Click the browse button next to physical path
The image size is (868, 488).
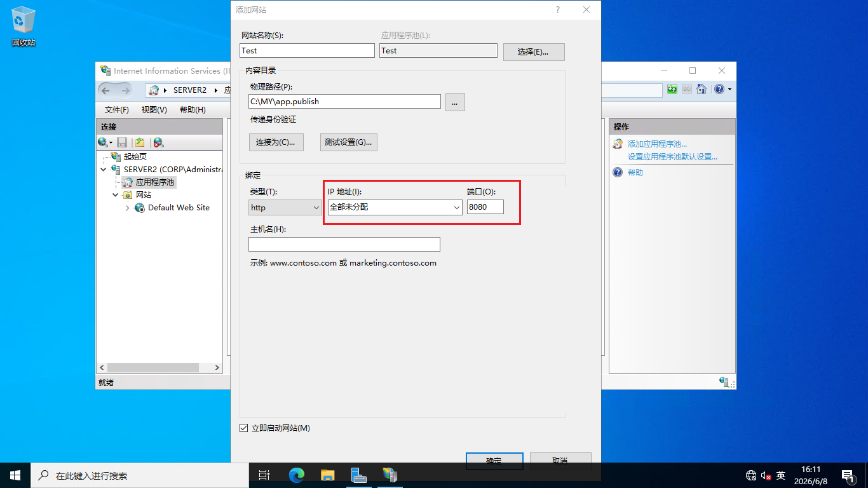point(455,102)
